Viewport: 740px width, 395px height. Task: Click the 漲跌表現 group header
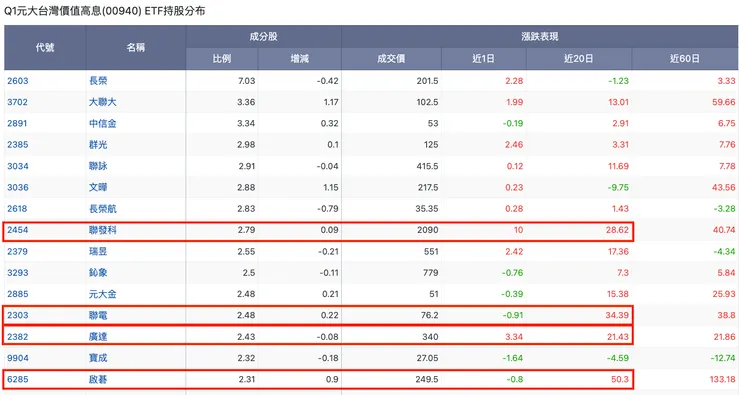click(x=540, y=36)
